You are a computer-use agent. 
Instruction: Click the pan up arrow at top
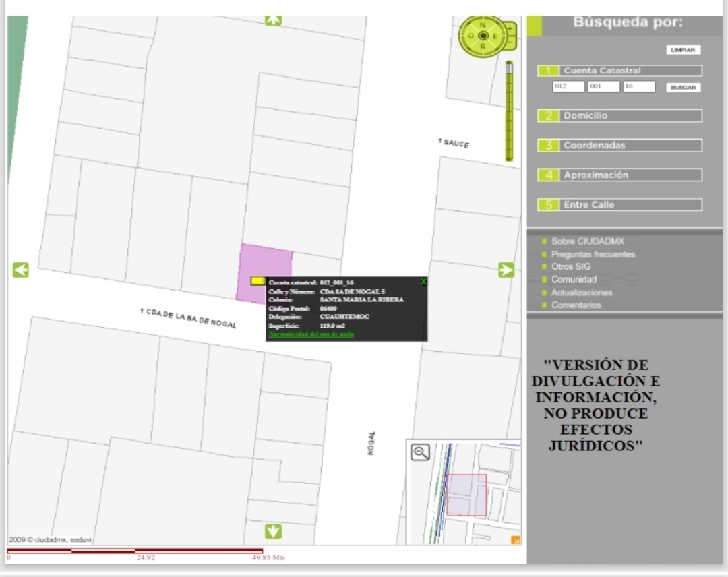click(272, 20)
